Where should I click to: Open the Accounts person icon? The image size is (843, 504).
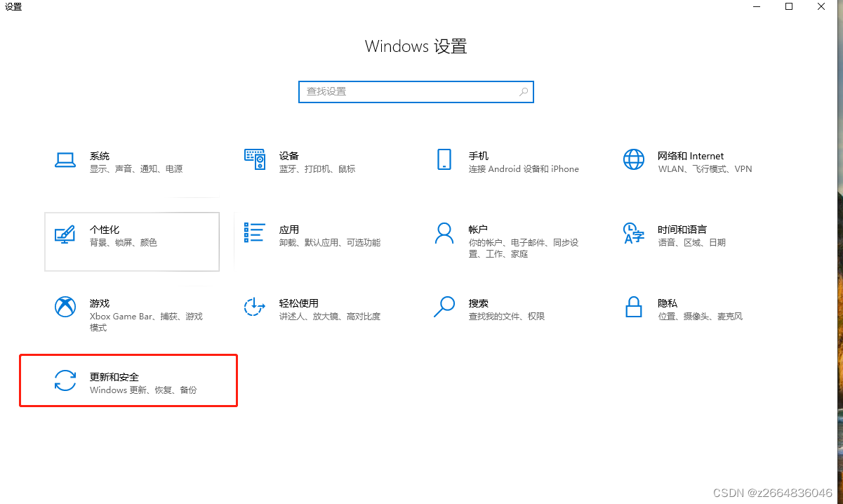click(x=444, y=233)
